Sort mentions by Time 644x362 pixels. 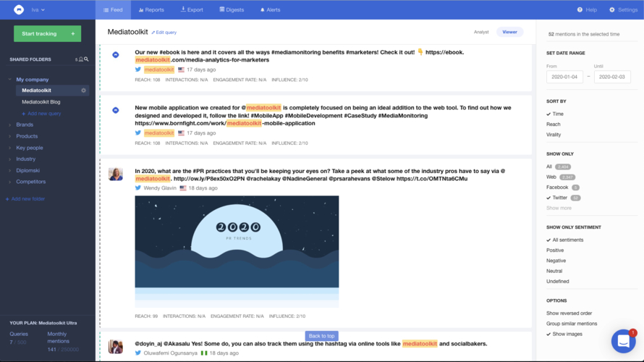click(558, 114)
